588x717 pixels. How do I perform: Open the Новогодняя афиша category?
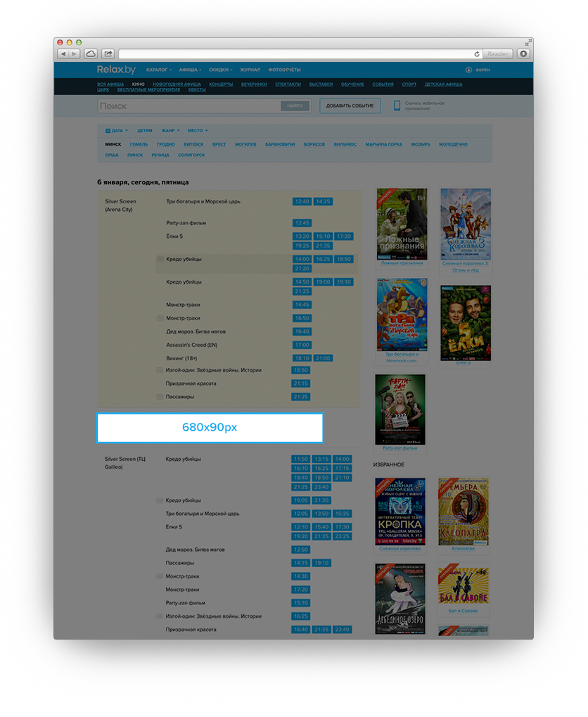[x=177, y=84]
